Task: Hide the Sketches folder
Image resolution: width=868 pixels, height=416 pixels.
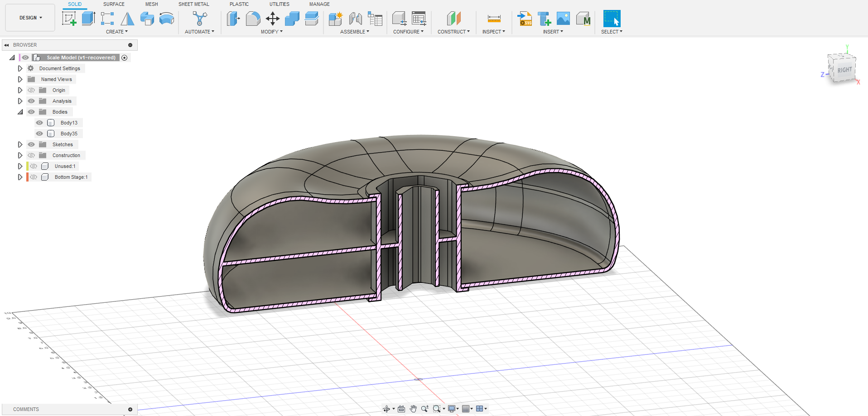Action: coord(31,144)
